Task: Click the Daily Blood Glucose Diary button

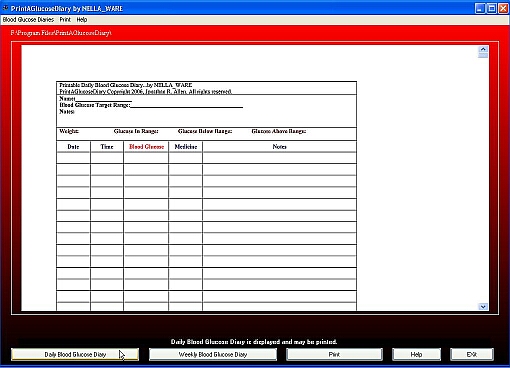Action: tap(75, 354)
